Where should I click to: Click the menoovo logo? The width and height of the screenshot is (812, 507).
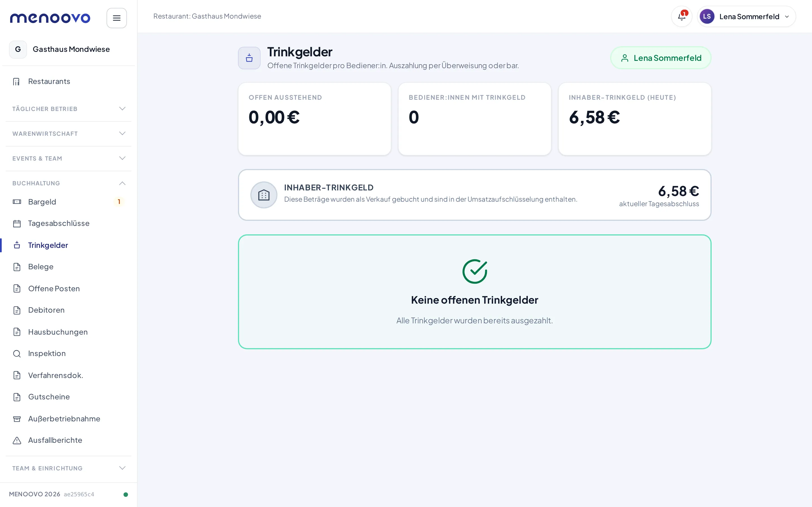pyautogui.click(x=50, y=18)
